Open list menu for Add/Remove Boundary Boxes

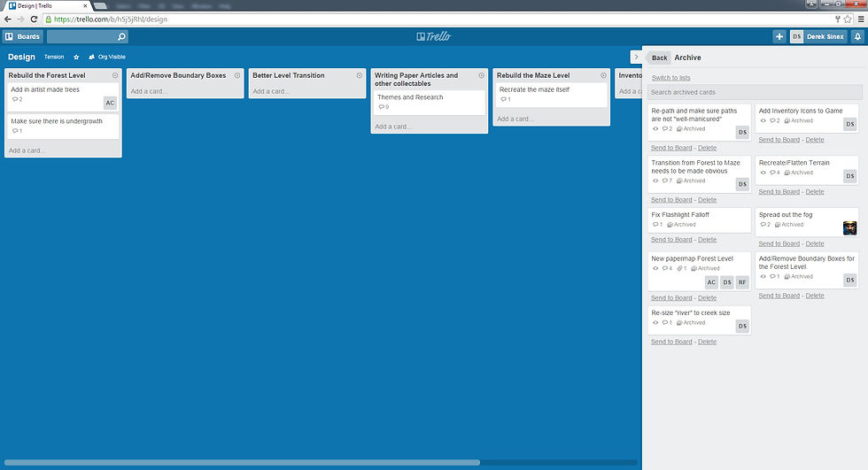click(237, 75)
